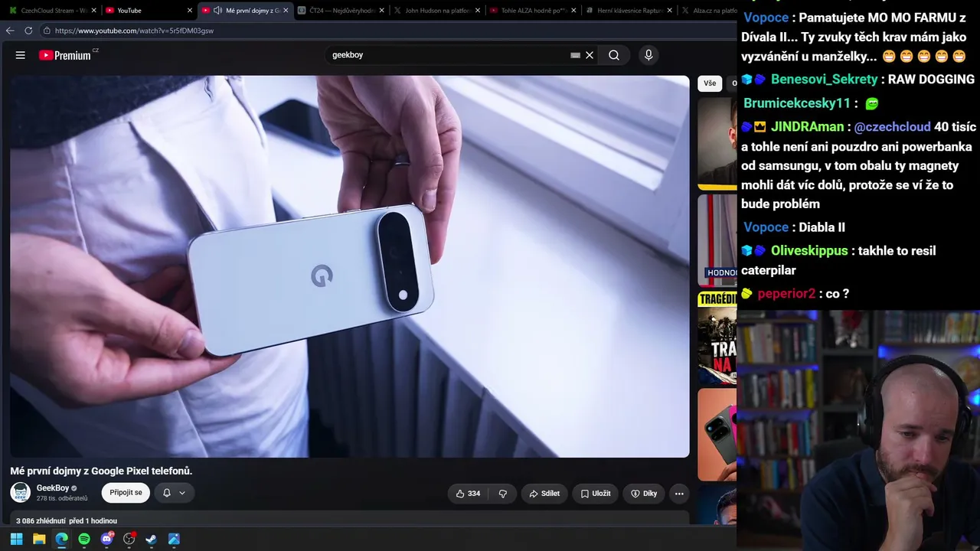Click the 278 tis. odběratelů subscriber count
This screenshot has height=551, width=980.
[62, 498]
